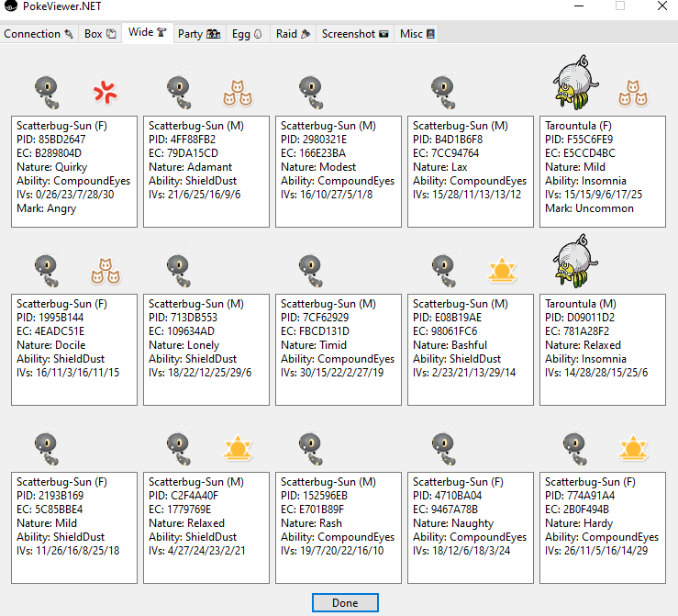Viewport: 678px width, 616px height.
Task: Open the Misc tab
Action: (x=417, y=34)
